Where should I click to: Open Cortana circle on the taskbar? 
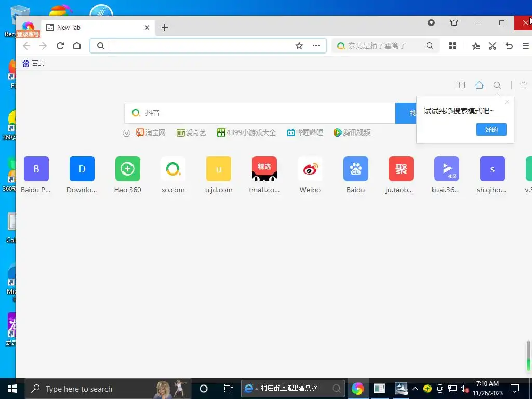[x=204, y=389]
